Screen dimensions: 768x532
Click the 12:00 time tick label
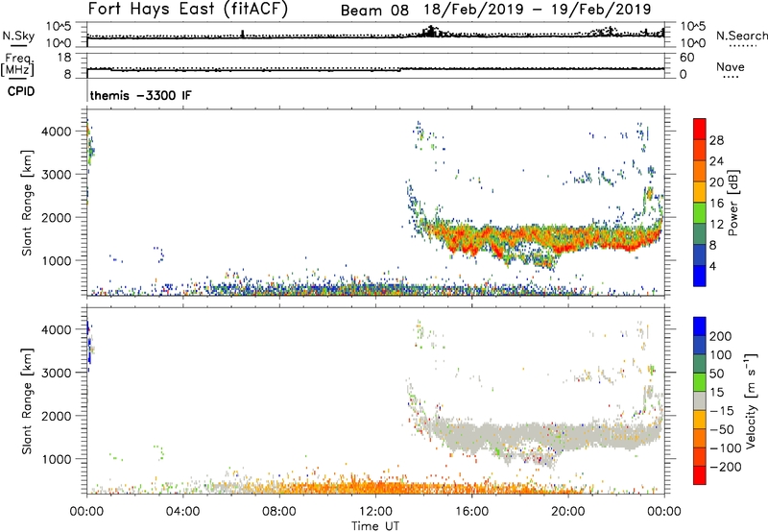click(x=375, y=512)
